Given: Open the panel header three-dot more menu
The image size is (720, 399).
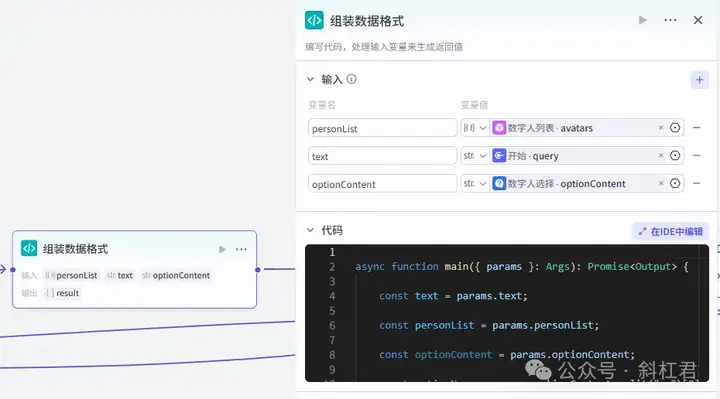Looking at the screenshot, I should pos(670,20).
